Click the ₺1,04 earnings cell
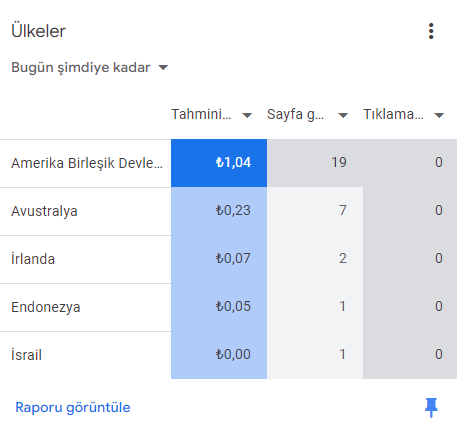 (x=219, y=163)
